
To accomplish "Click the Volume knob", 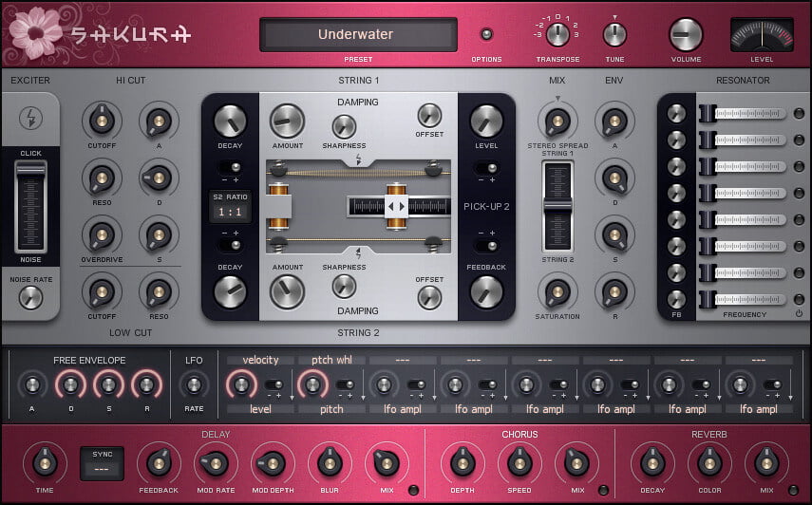I will (x=684, y=34).
